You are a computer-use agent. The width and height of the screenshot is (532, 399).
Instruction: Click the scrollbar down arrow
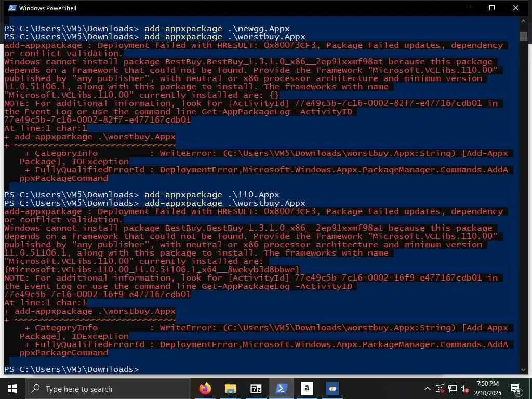tap(523, 370)
